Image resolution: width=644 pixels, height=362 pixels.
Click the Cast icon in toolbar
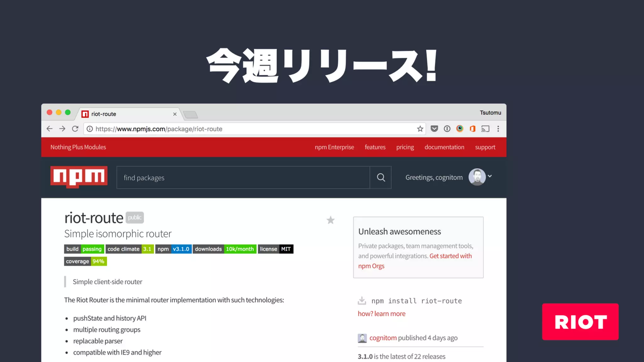coord(486,129)
